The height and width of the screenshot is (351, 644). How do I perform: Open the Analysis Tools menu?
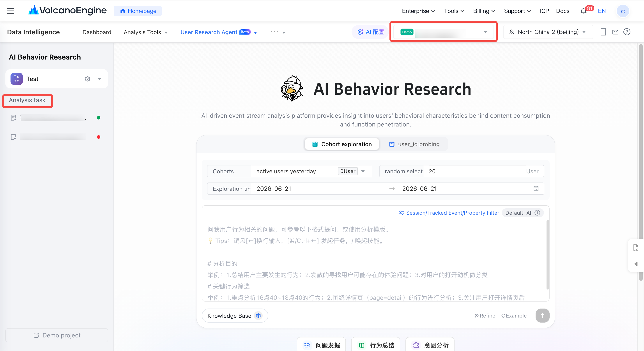(x=145, y=32)
